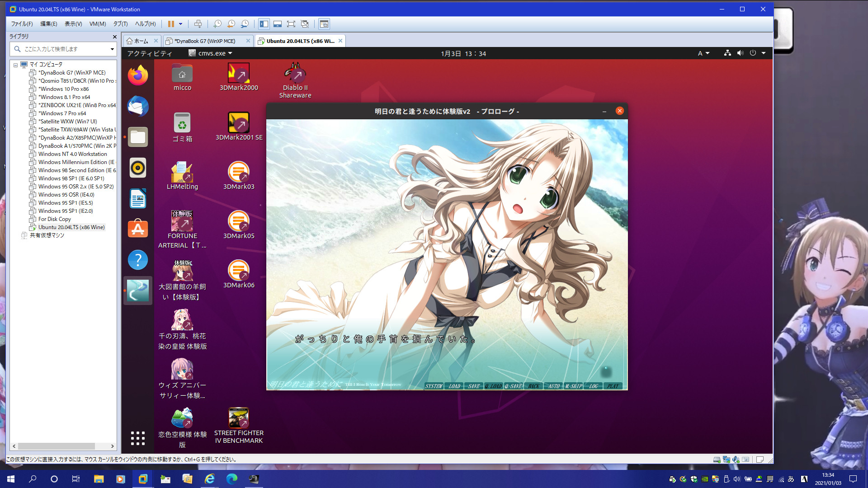868x488 pixels.
Task: Select the 3DMark06 desktop shortcut
Action: click(x=239, y=274)
